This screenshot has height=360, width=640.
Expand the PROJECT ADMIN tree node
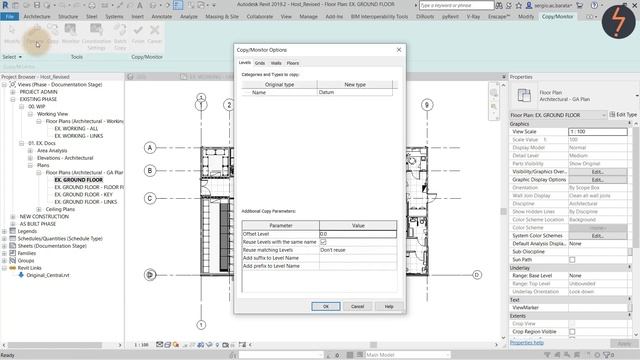click(13, 92)
